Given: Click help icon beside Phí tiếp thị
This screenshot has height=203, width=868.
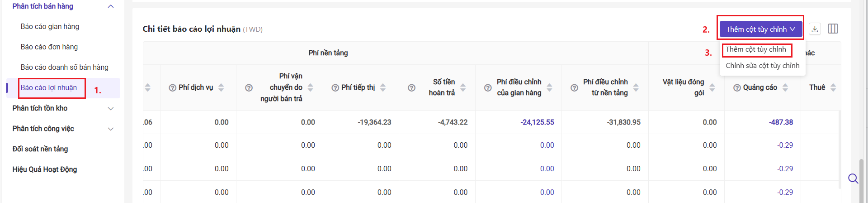Looking at the screenshot, I should click(x=335, y=88).
